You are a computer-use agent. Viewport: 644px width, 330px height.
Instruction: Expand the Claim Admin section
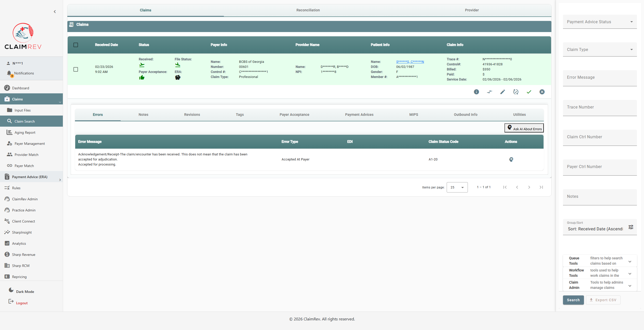[x=600, y=285]
